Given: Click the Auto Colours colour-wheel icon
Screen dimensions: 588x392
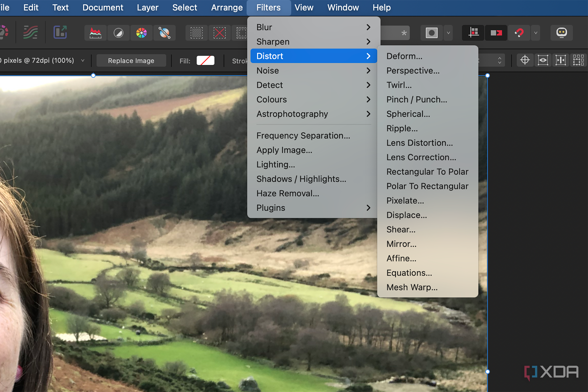Looking at the screenshot, I should [141, 33].
